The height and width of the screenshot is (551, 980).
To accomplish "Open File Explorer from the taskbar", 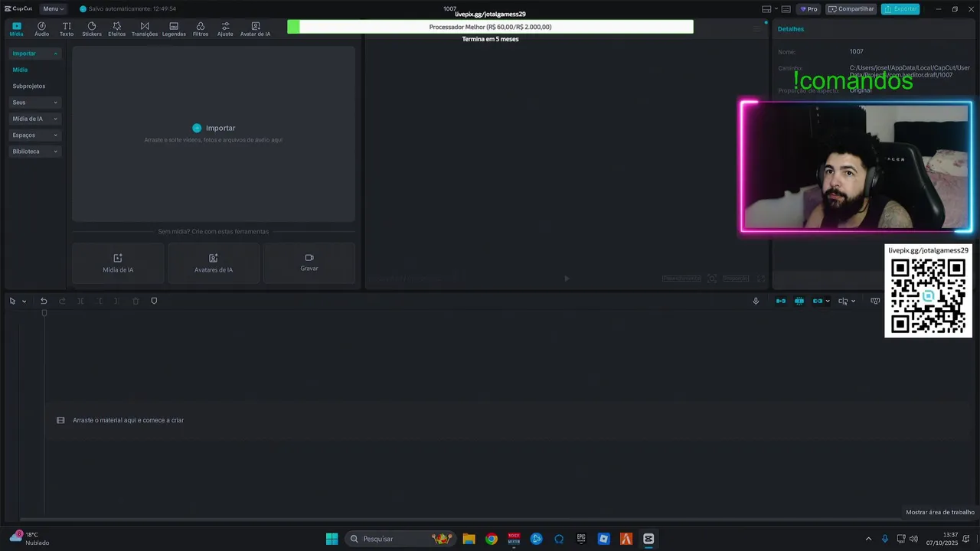I will (x=469, y=539).
